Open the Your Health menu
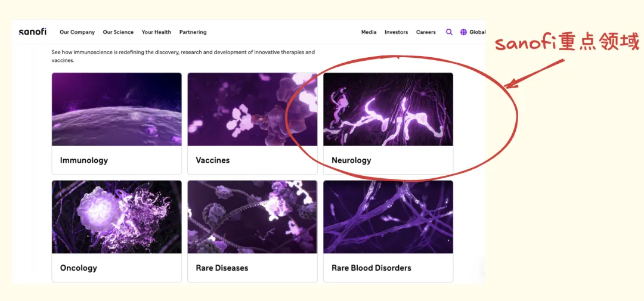This screenshot has width=644, height=301. [156, 32]
